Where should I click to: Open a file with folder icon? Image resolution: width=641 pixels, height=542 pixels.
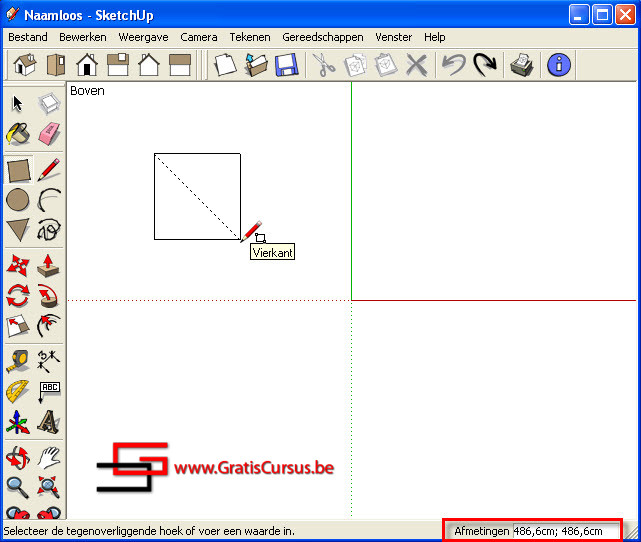click(x=256, y=65)
